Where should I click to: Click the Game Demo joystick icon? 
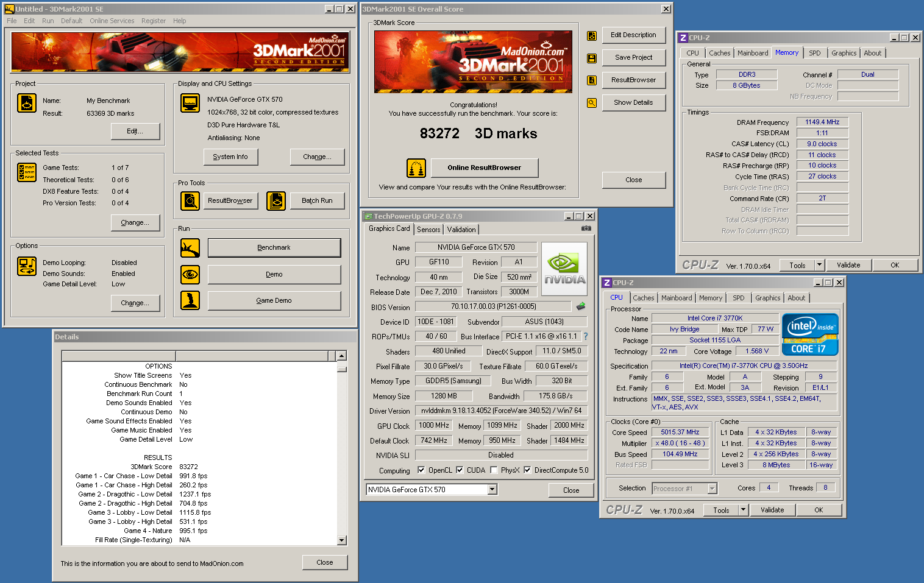pyautogui.click(x=190, y=300)
